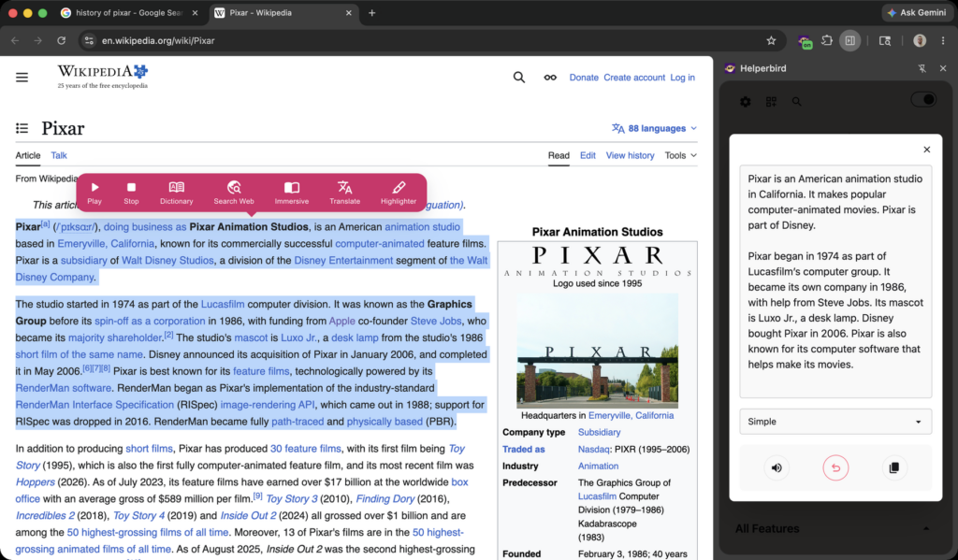This screenshot has width=958, height=560.
Task: Click the Donate link
Action: pos(584,78)
